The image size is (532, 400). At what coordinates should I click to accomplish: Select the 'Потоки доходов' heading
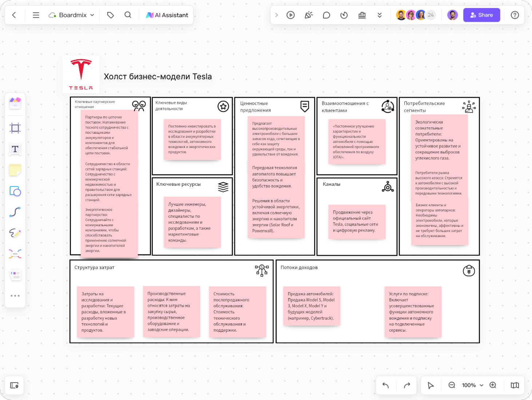[299, 267]
